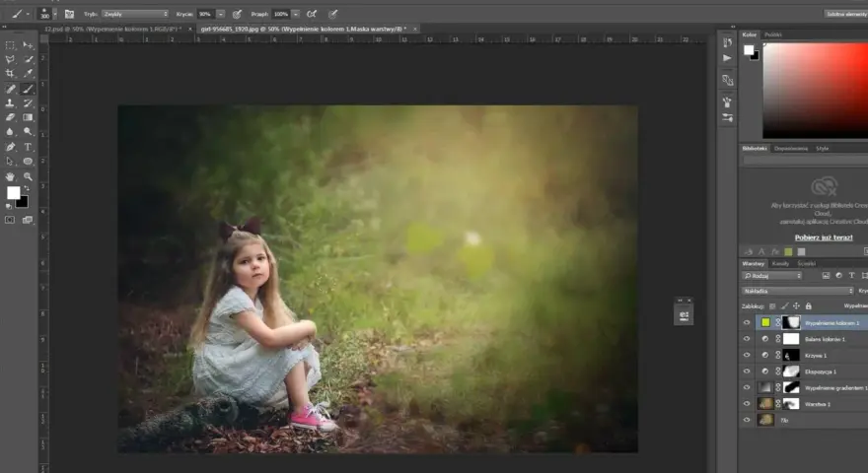
Task: Select the Blur tool
Action: [x=10, y=132]
